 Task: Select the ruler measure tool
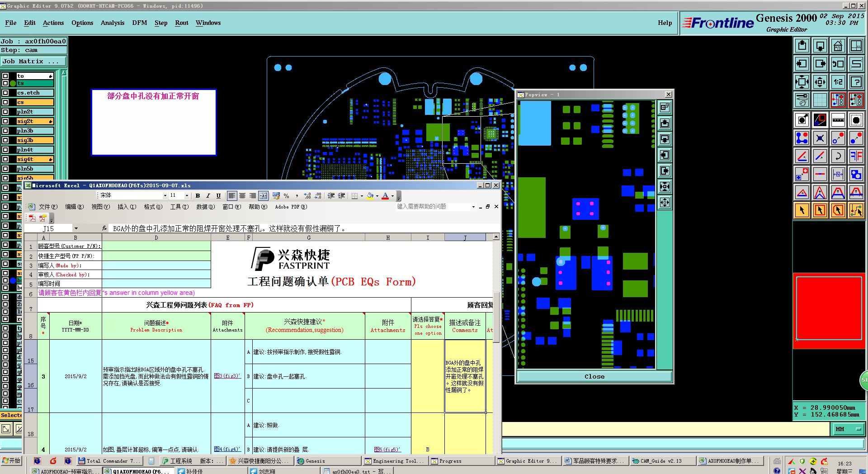tap(838, 120)
